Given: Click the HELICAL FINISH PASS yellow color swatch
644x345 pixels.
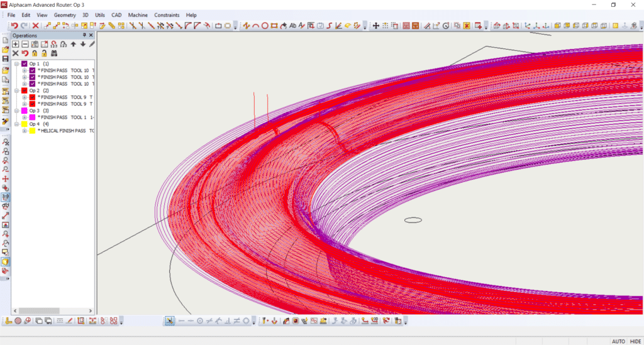Looking at the screenshot, I should click(x=32, y=131).
